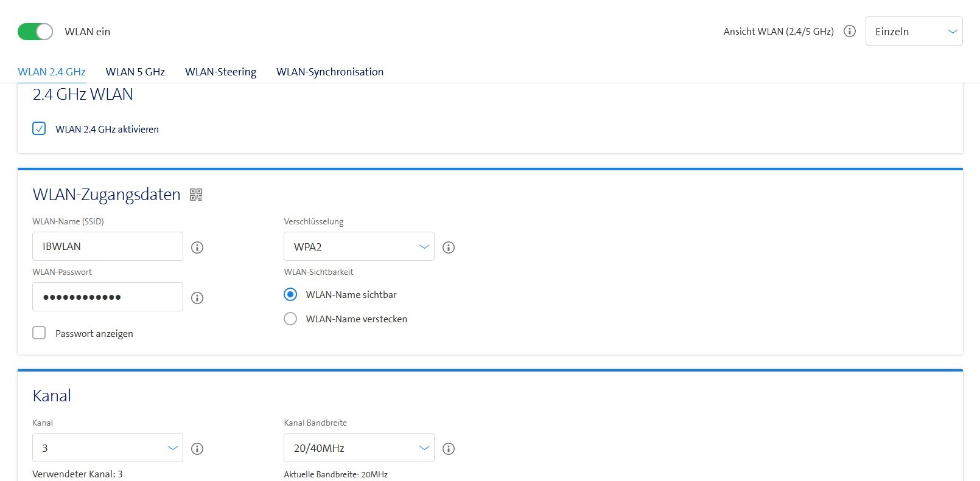980x481 pixels.
Task: Click the QR code icon beside WLAN-Zugangsdaten
Action: click(x=195, y=195)
